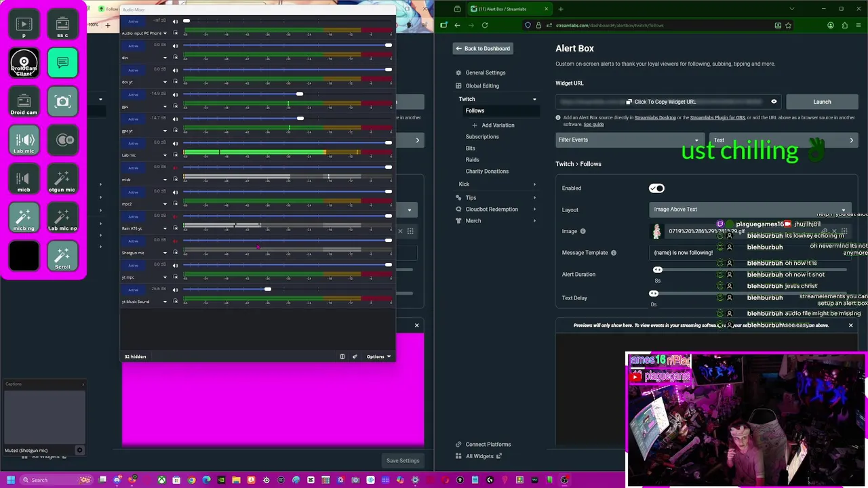The width and height of the screenshot is (868, 488).
Task: Unmute the micb red speaker icon
Action: 176,167
